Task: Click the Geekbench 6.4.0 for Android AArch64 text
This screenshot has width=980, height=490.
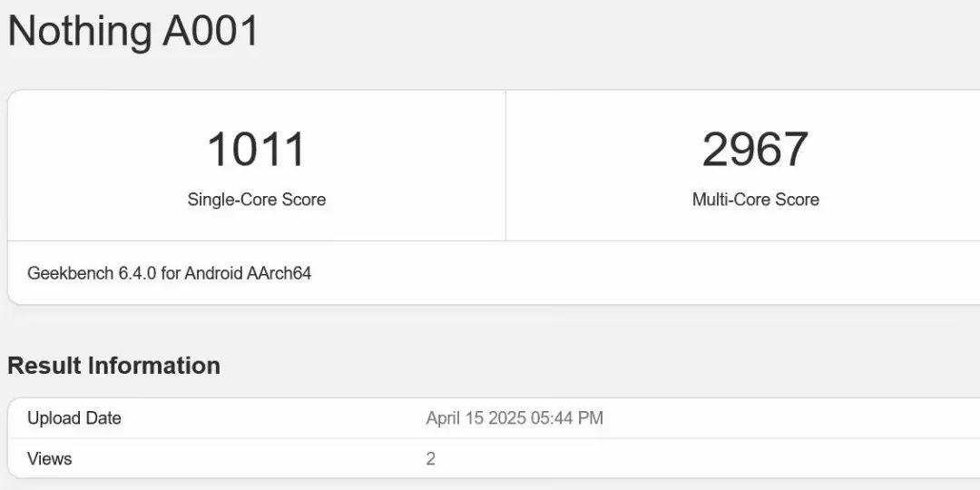Action: [x=170, y=273]
